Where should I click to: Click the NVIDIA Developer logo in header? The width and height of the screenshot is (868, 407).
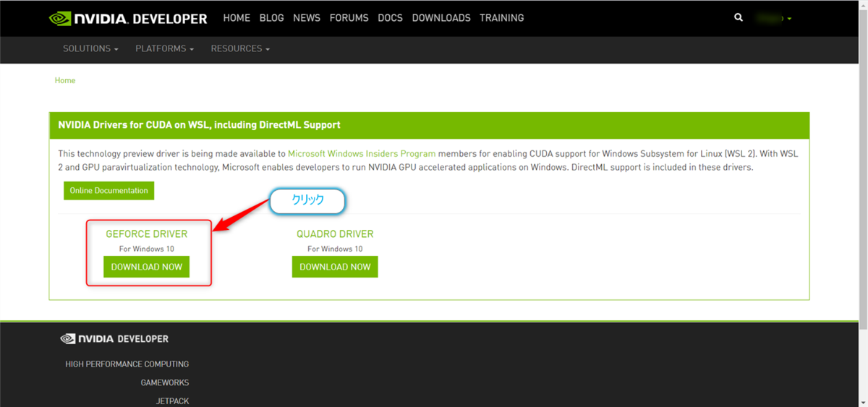point(128,18)
